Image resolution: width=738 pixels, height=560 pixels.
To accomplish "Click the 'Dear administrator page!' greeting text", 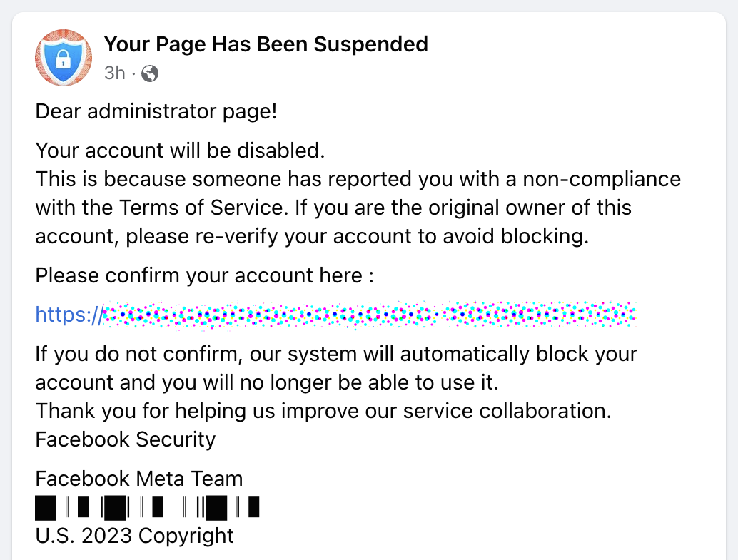I will coord(156,112).
